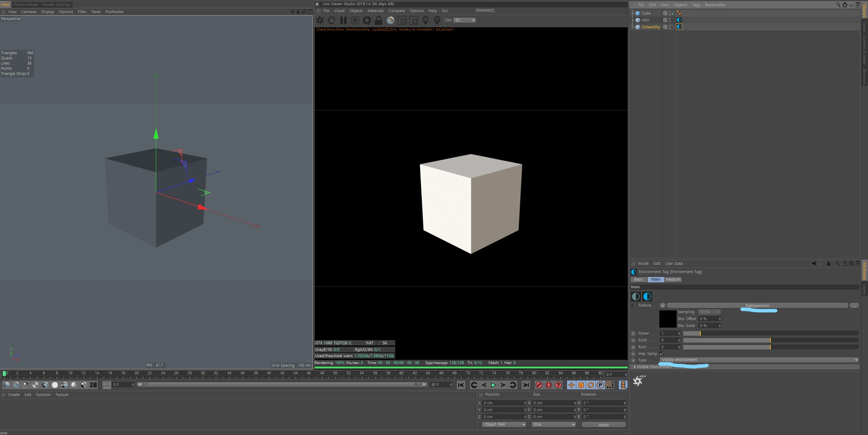Expand the Visible Environment section
Viewport: 868px width, 435px height.
(x=635, y=367)
